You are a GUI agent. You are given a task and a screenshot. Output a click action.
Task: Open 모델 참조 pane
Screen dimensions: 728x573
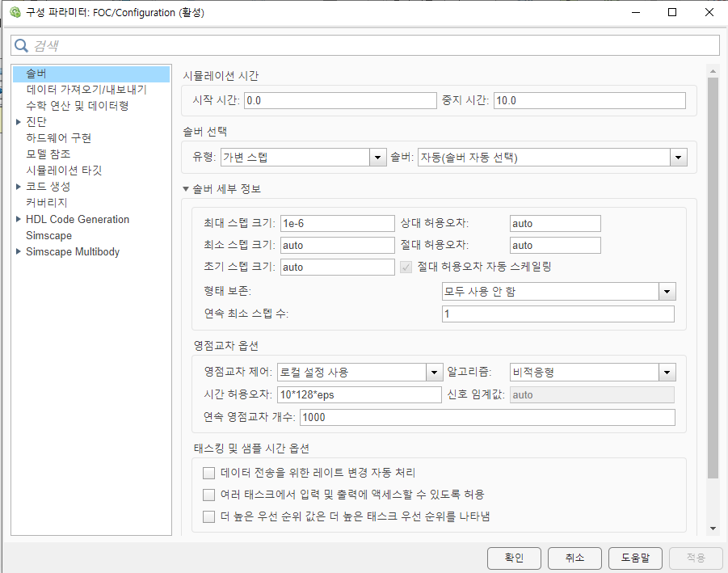click(x=48, y=154)
